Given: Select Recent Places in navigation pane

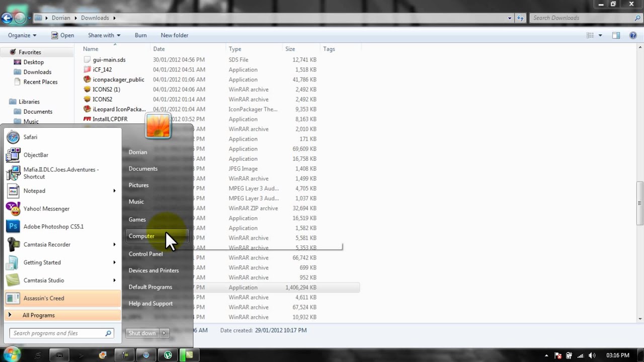Looking at the screenshot, I should tap(40, 82).
